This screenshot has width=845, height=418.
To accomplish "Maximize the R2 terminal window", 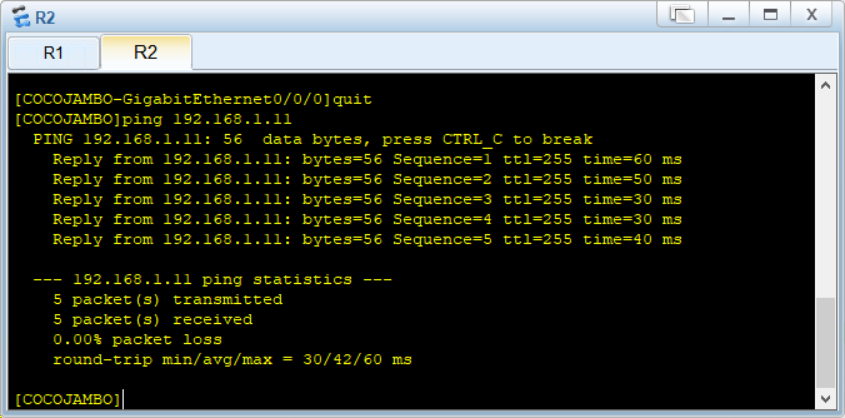I will click(x=771, y=15).
